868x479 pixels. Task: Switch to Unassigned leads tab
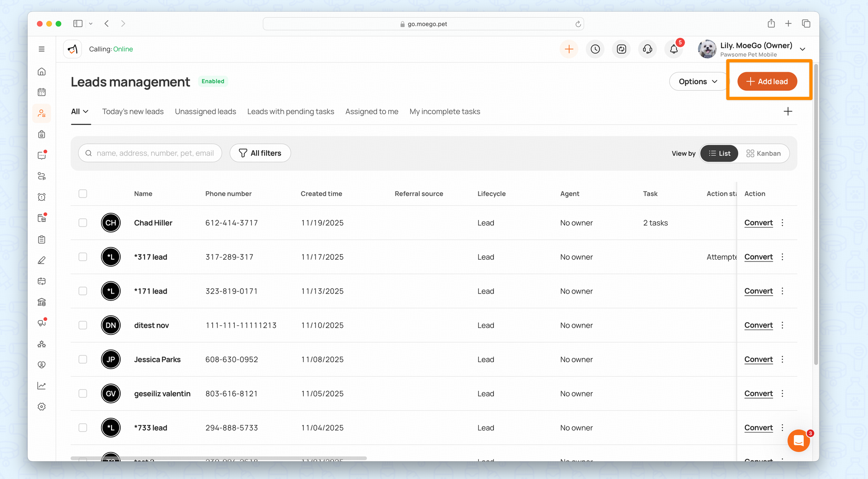(205, 112)
